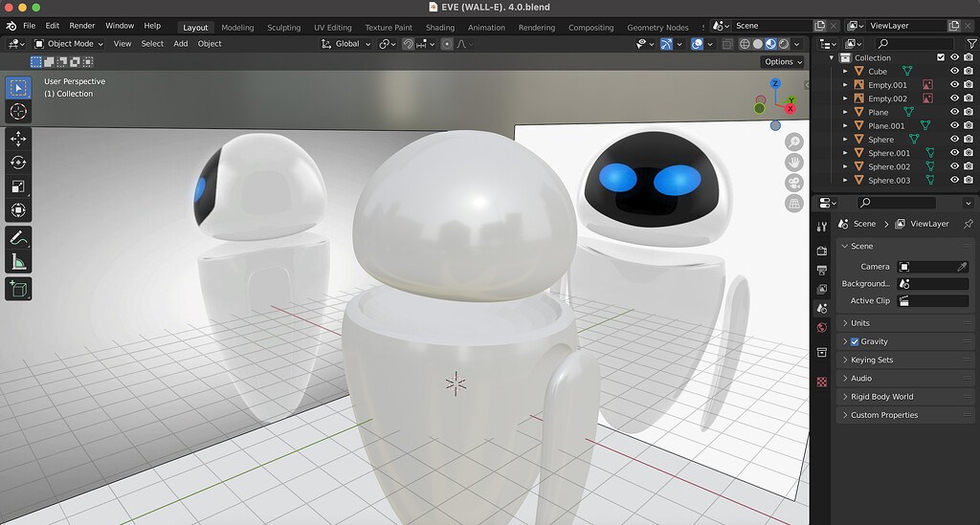Switch to solid viewport shading
Image resolution: width=980 pixels, height=525 pixels.
tap(758, 44)
